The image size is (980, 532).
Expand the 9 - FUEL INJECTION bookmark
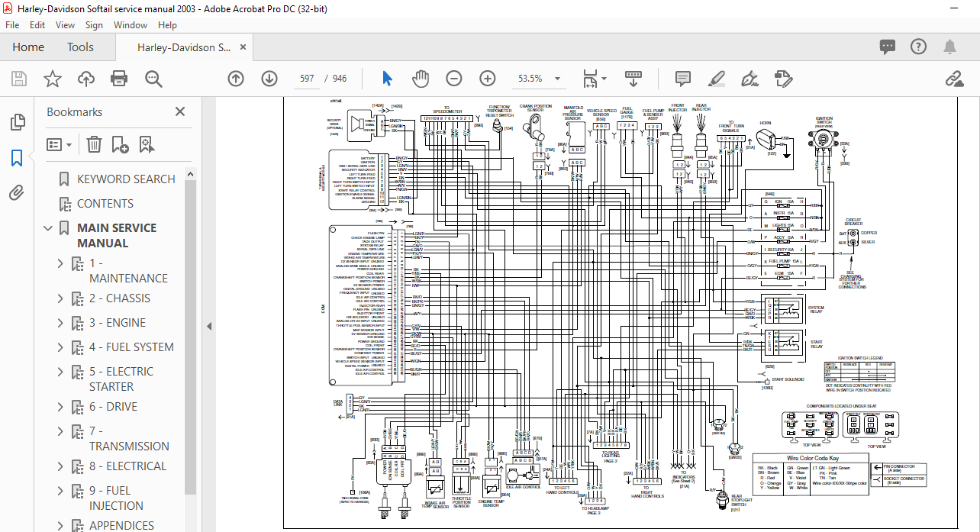pos(61,491)
